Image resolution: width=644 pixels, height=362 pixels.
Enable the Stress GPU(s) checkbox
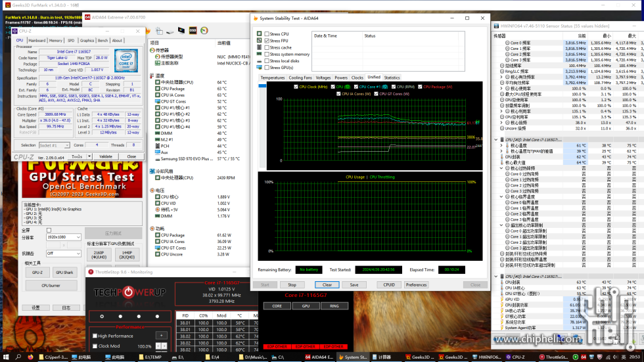(x=267, y=68)
